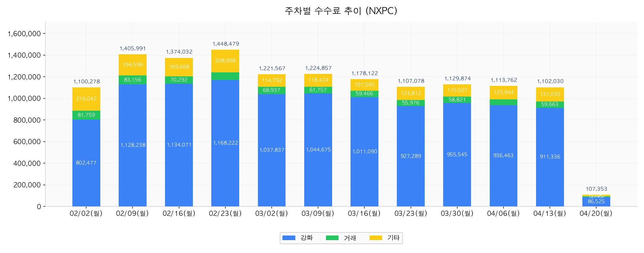Toggle the 거래 series in the legend
Screen dimensions: 644x253
[x=341, y=238]
